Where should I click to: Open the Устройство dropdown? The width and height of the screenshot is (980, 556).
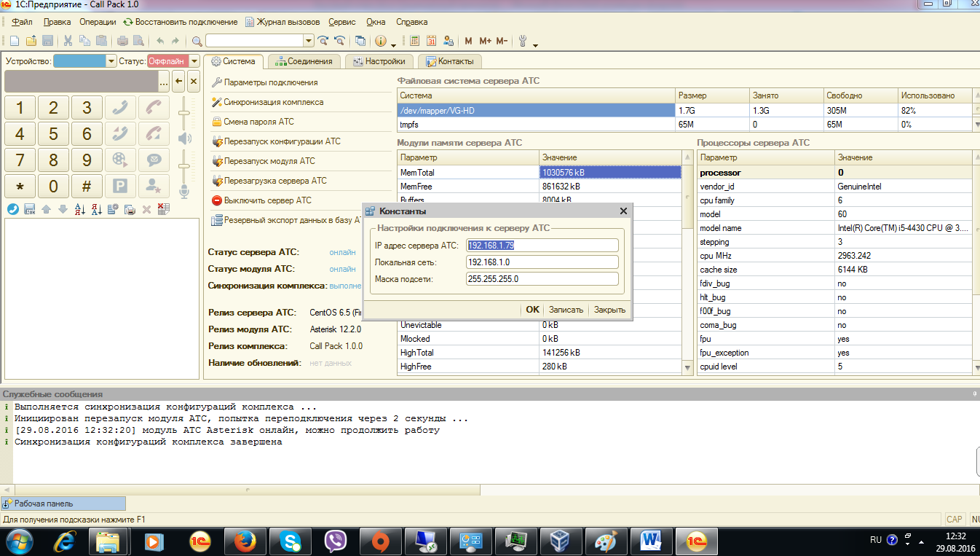111,61
